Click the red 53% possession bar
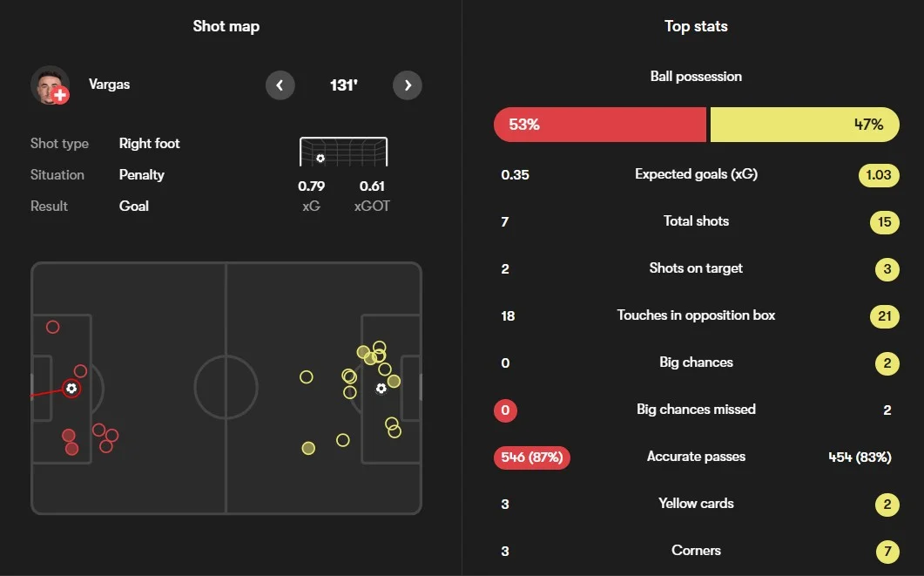This screenshot has width=924, height=576. pos(600,125)
